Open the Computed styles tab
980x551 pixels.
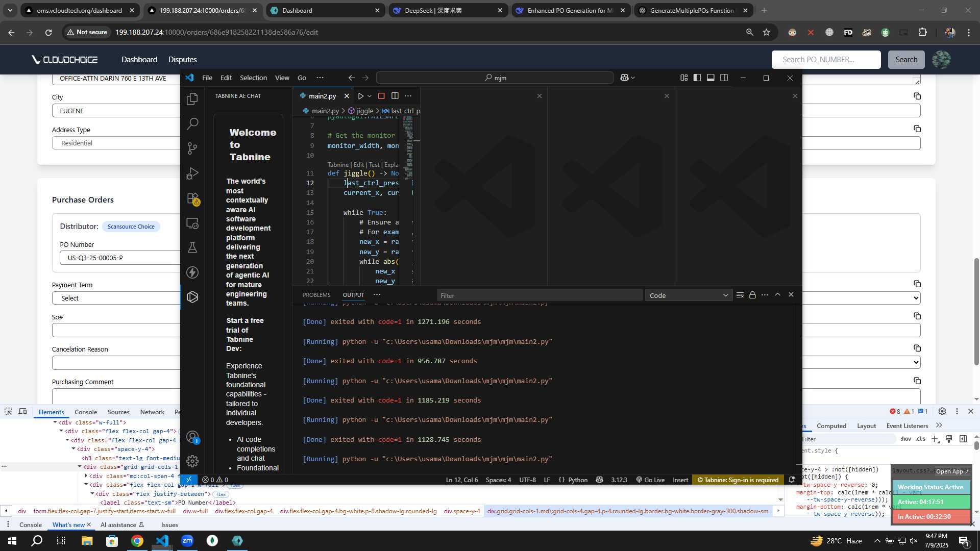[831, 425]
